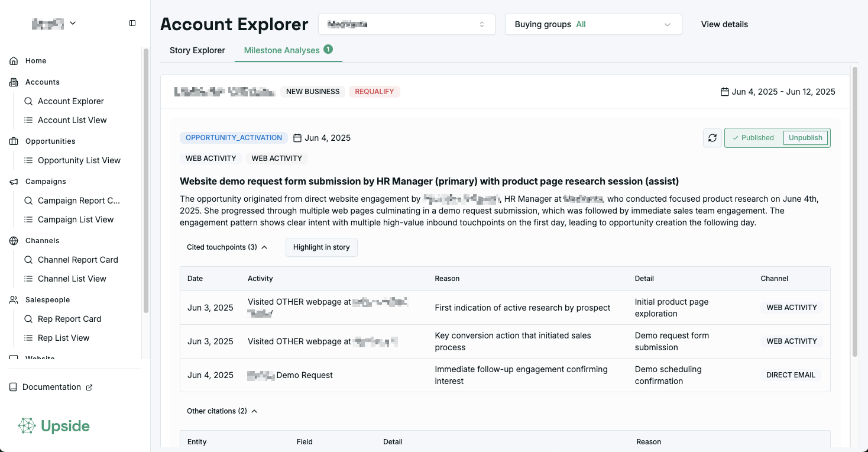Collapse the Cited touchpoints (3) section
This screenshot has width=868, height=452.
tap(227, 247)
